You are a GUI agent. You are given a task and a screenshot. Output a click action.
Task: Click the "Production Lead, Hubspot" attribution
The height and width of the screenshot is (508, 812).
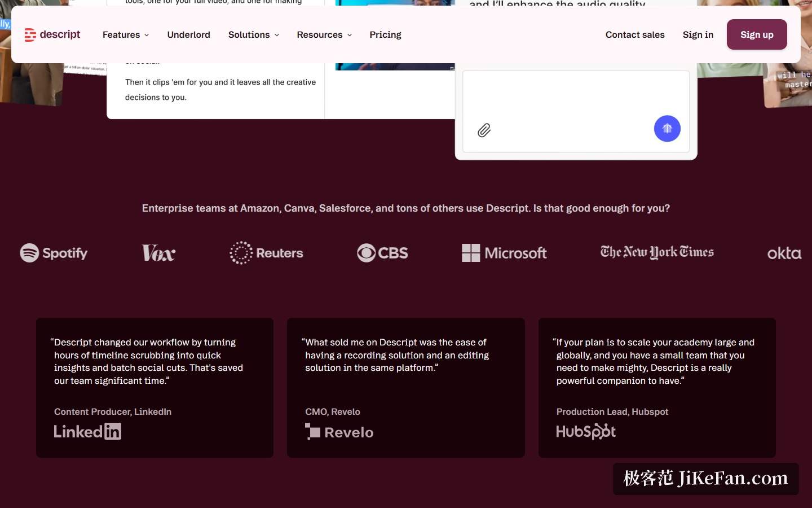tap(612, 412)
